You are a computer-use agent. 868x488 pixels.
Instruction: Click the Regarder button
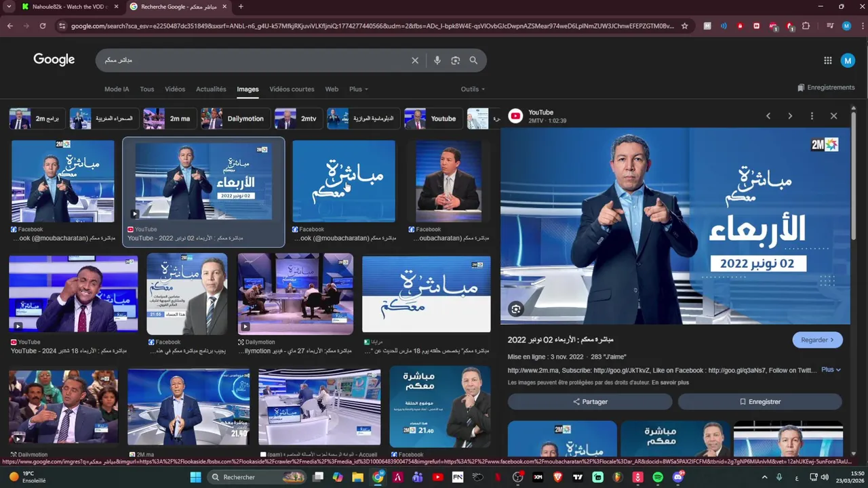[817, 340]
